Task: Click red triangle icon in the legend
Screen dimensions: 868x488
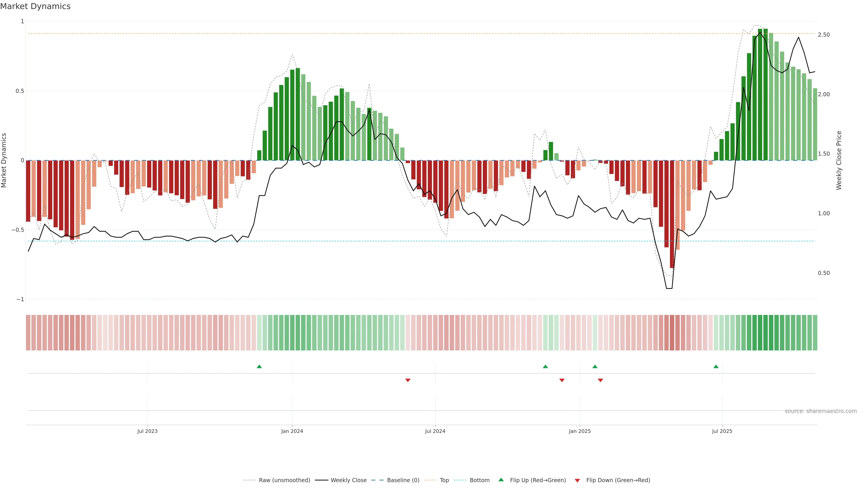Action: [x=577, y=481]
